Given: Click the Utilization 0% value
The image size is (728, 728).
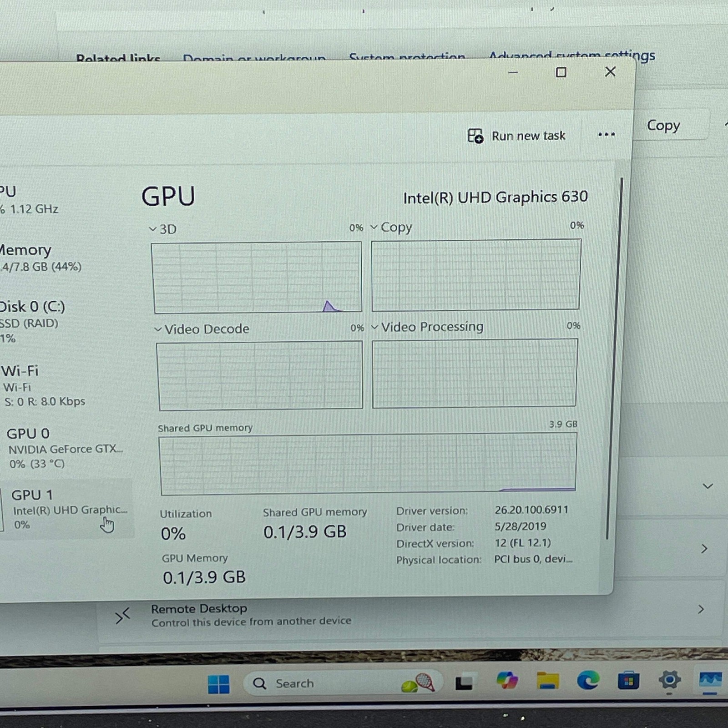Looking at the screenshot, I should (173, 534).
